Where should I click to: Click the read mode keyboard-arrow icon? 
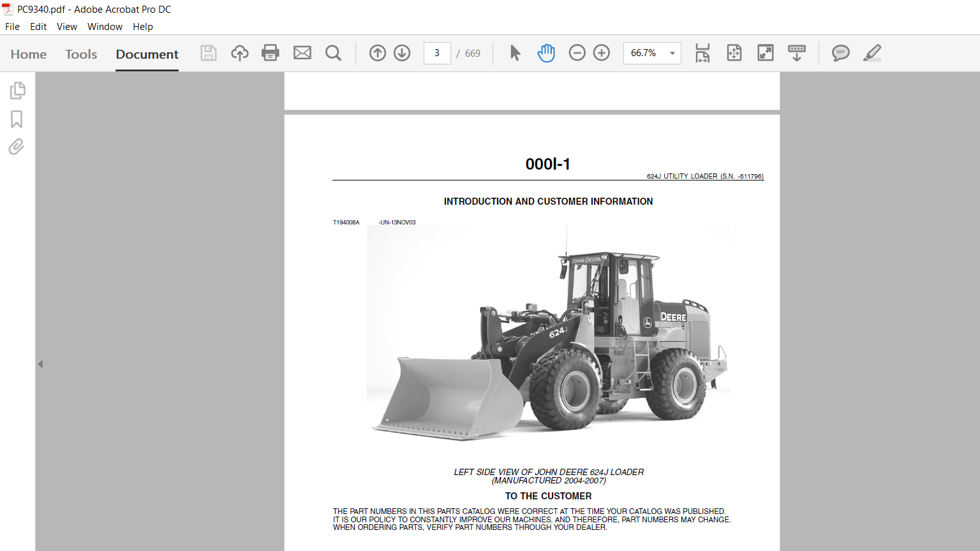pyautogui.click(x=797, y=53)
